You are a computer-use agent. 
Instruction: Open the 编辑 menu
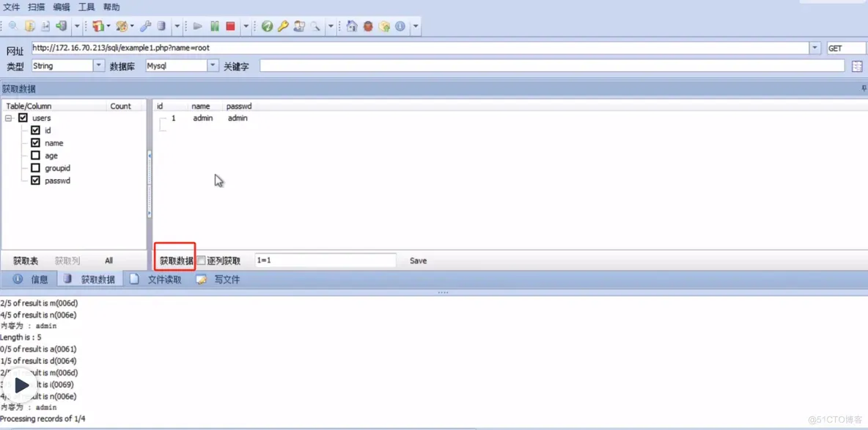(x=62, y=7)
